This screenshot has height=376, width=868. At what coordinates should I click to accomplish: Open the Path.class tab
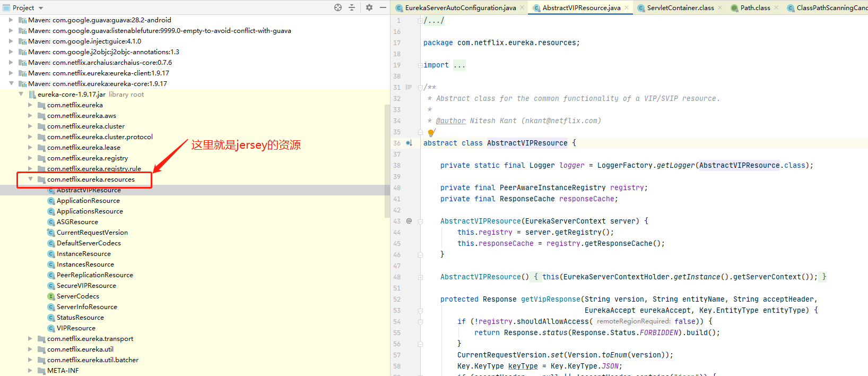pyautogui.click(x=755, y=7)
